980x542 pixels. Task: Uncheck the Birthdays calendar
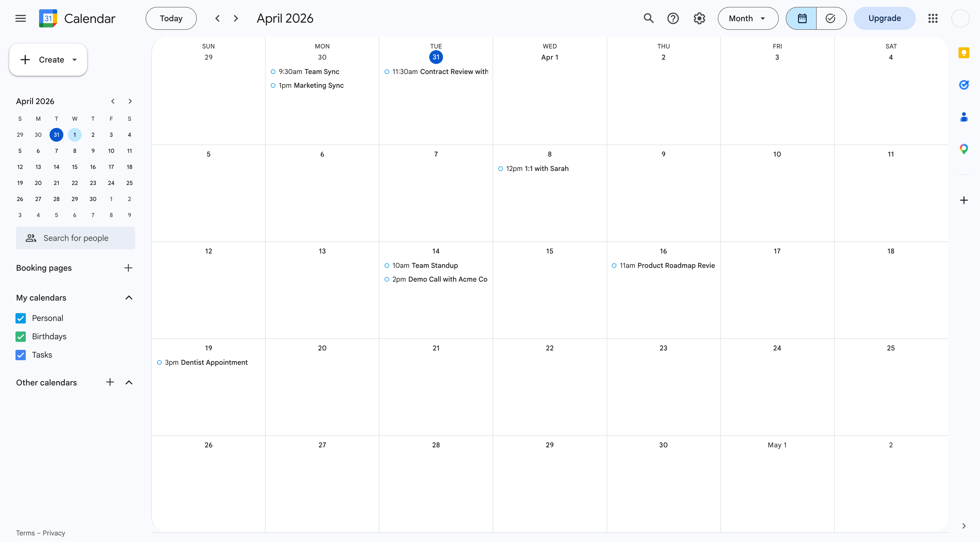click(21, 336)
